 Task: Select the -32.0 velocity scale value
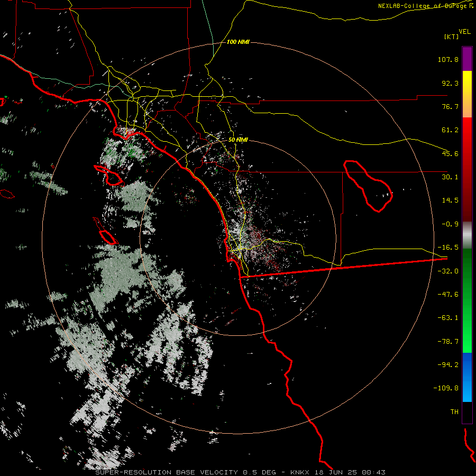(x=448, y=271)
